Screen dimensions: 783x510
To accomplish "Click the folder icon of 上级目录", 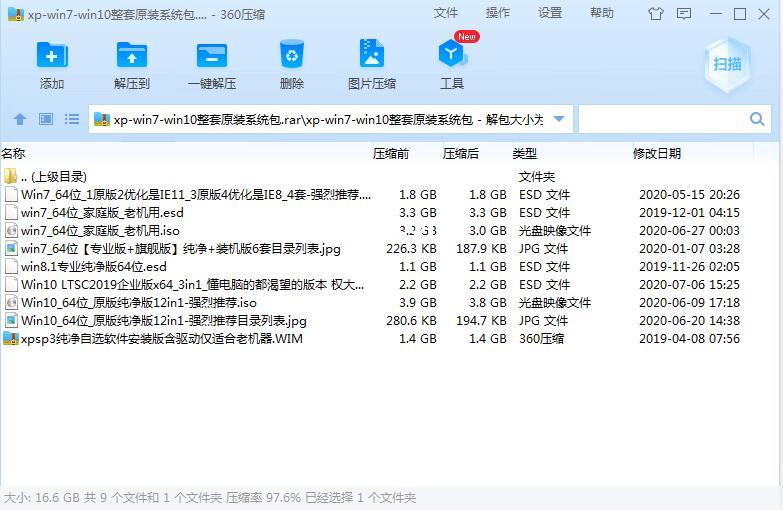I will click(10, 176).
